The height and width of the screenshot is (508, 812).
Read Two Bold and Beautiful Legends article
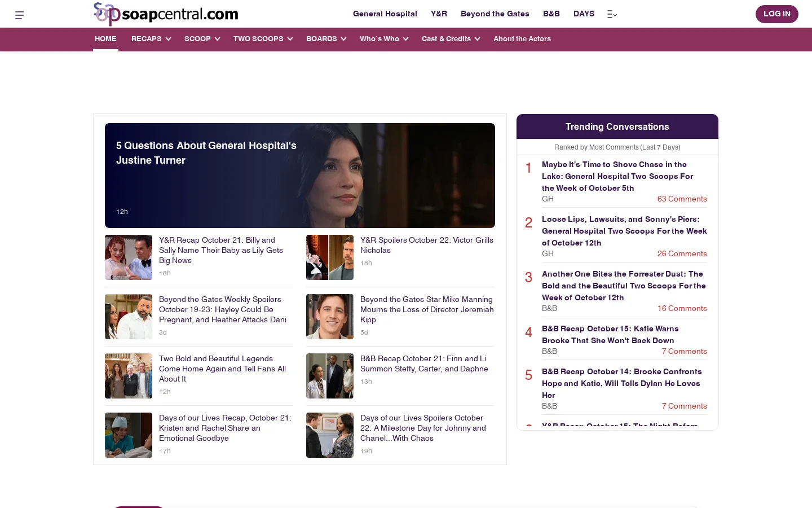tap(222, 369)
